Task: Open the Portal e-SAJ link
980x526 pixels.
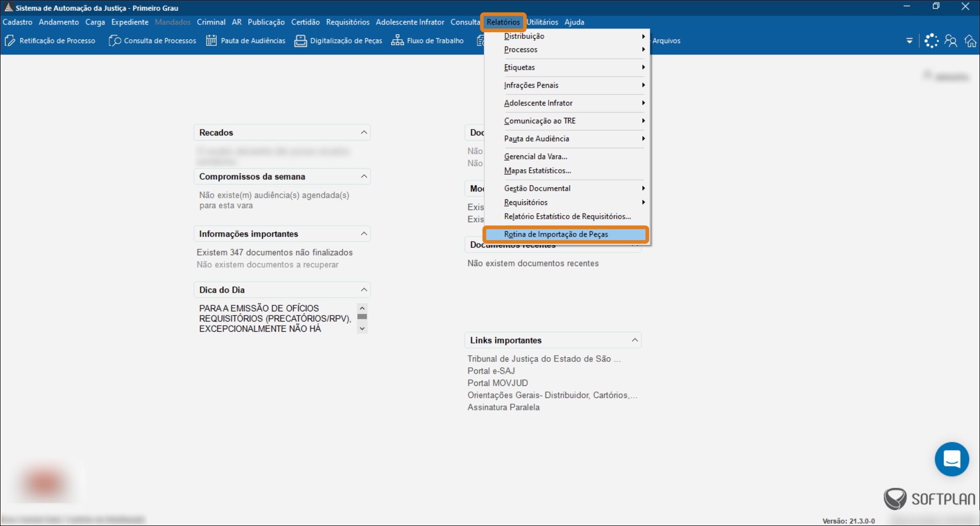Action: 491,371
